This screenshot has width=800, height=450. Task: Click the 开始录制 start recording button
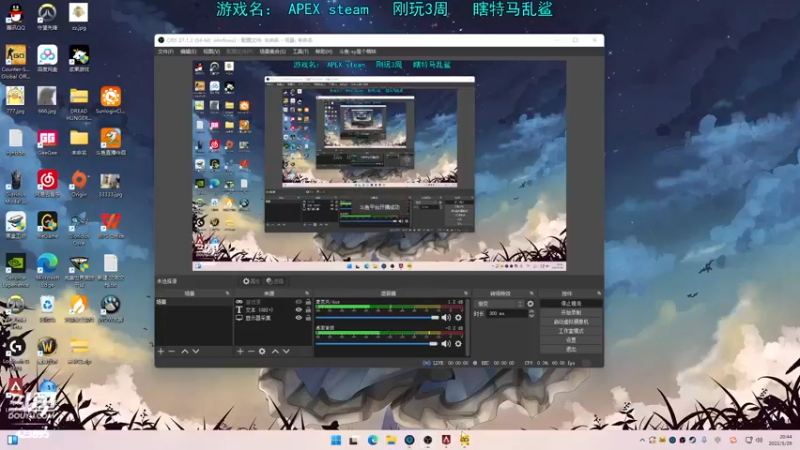point(571,313)
